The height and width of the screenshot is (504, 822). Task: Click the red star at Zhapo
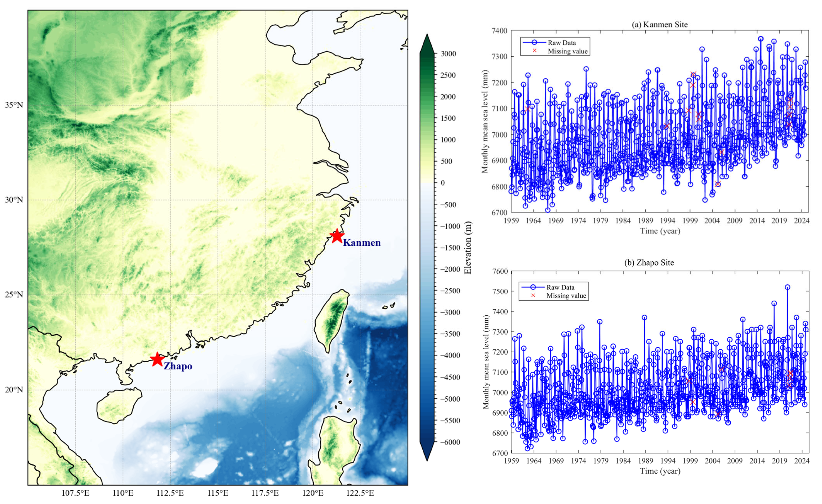[157, 359]
